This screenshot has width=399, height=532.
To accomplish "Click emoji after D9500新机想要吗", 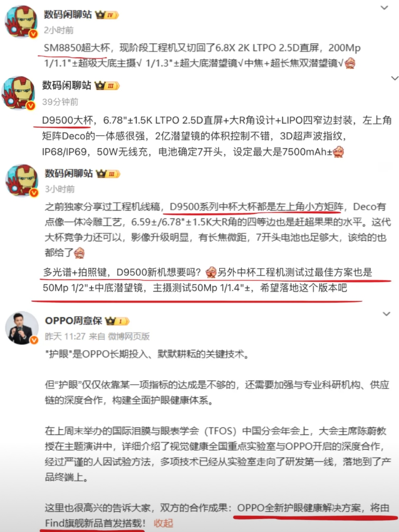I will tap(211, 272).
